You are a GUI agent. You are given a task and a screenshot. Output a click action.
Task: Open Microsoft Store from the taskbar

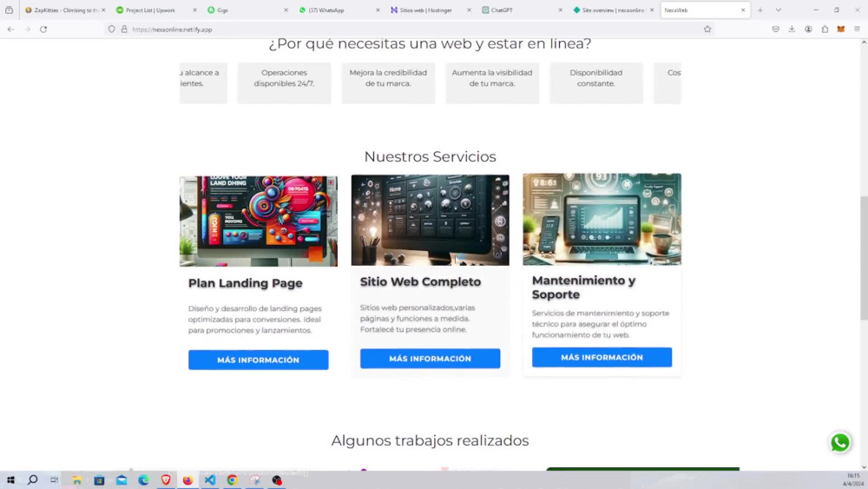click(x=99, y=480)
